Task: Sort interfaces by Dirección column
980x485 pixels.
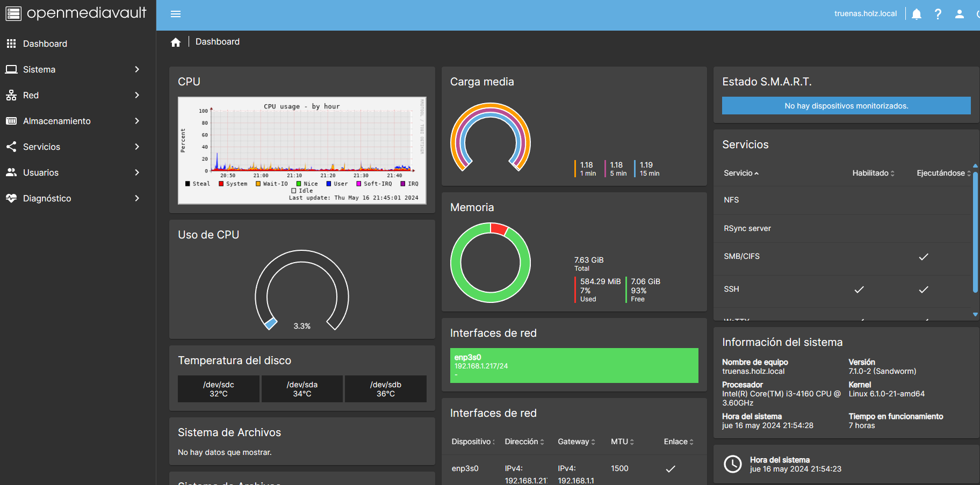Action: [524, 441]
